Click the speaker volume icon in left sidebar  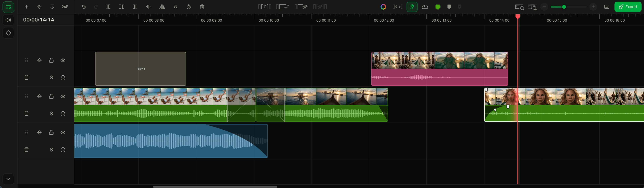point(8,20)
